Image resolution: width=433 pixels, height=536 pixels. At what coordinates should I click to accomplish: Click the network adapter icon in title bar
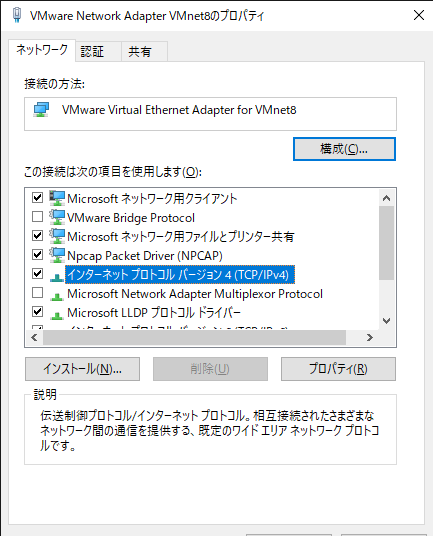tap(17, 15)
